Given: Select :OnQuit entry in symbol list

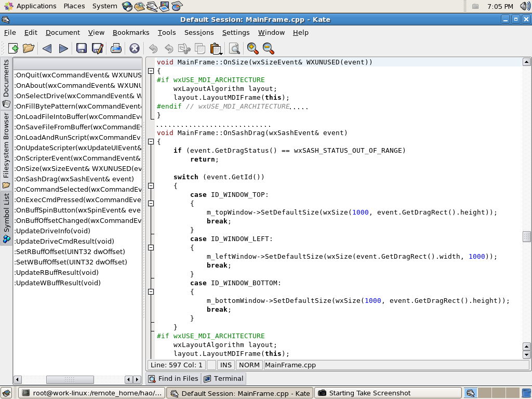Looking at the screenshot, I should tap(77, 75).
